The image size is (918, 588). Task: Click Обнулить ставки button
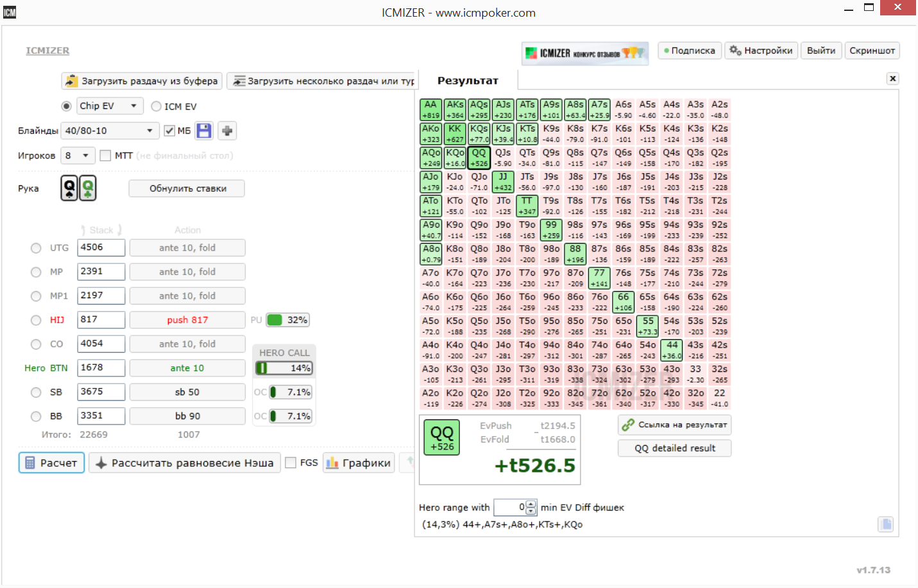187,189
